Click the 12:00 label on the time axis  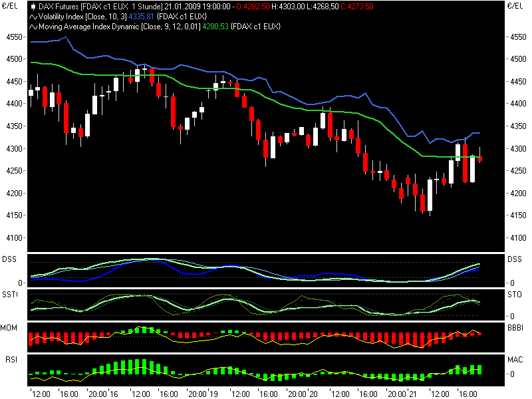pyautogui.click(x=40, y=394)
